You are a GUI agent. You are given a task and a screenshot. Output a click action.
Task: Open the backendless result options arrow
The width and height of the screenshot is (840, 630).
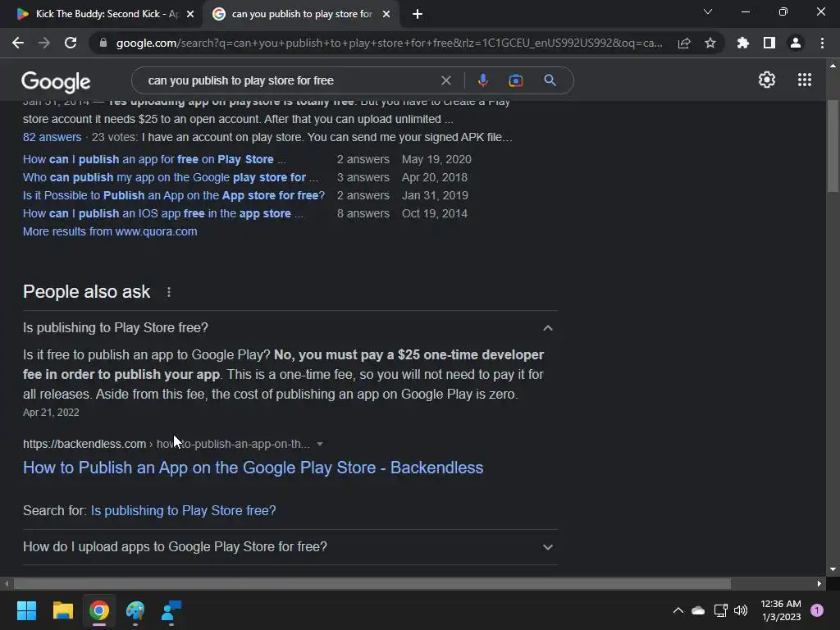click(320, 444)
